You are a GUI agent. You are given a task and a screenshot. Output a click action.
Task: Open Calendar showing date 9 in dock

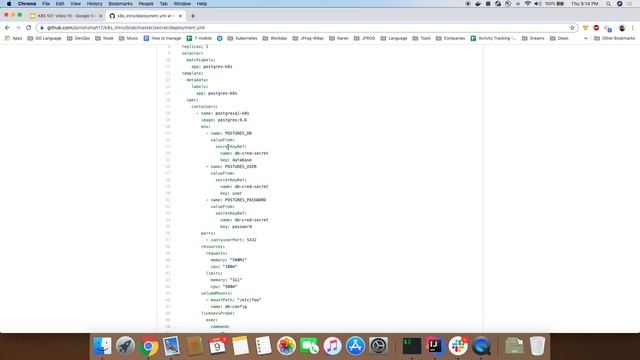click(x=218, y=346)
